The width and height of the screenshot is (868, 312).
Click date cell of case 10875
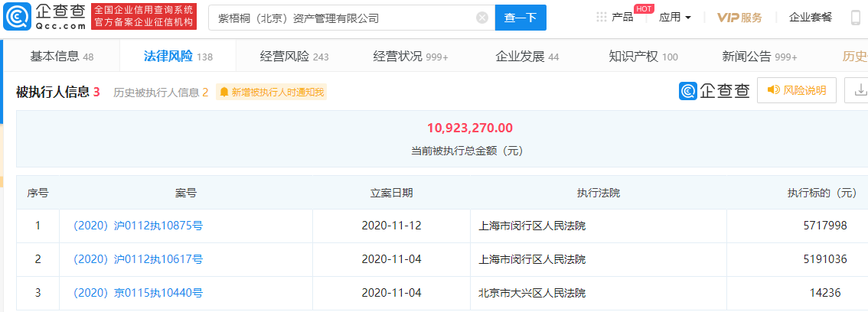coord(391,226)
